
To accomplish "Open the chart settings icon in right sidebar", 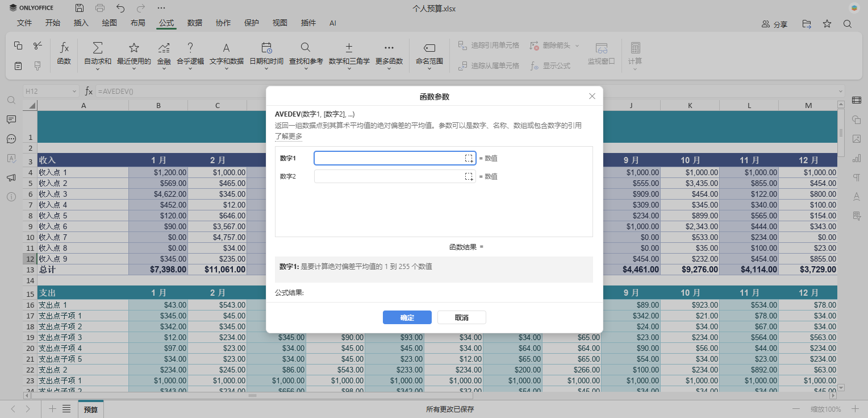I will click(x=857, y=158).
